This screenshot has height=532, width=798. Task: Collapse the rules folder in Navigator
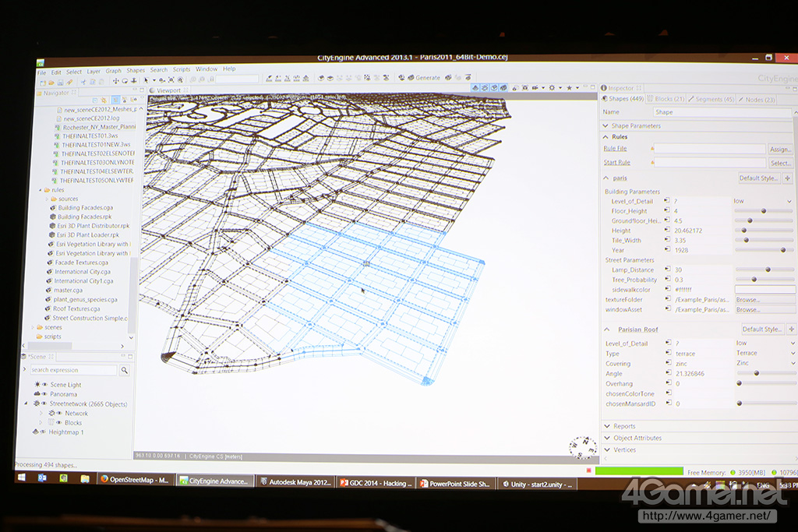[x=41, y=190]
